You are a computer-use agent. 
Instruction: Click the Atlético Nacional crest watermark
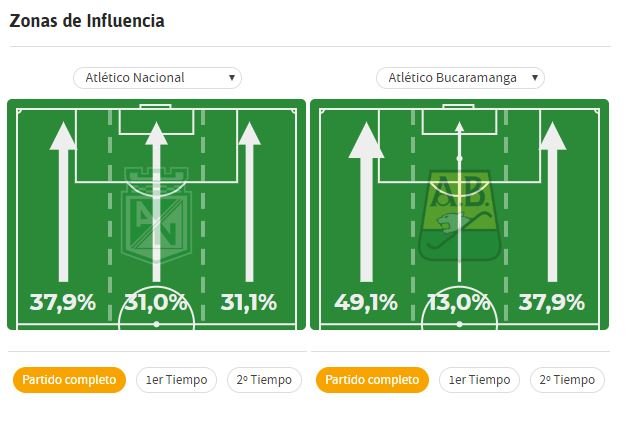(x=156, y=215)
